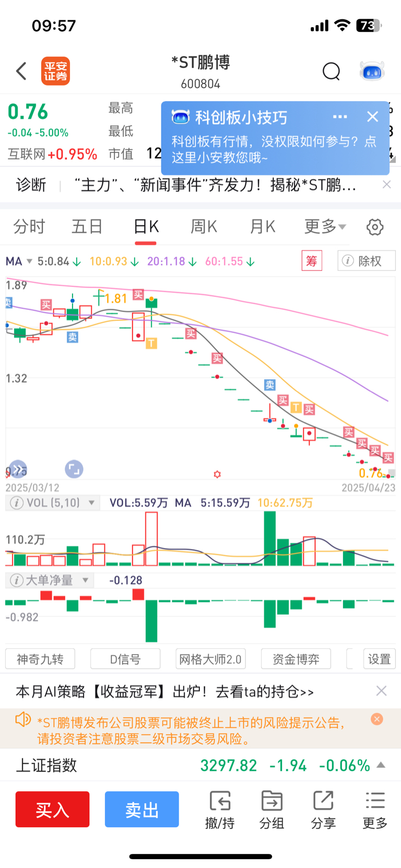Switch to 分时 tab
The width and height of the screenshot is (401, 868).
tap(29, 227)
